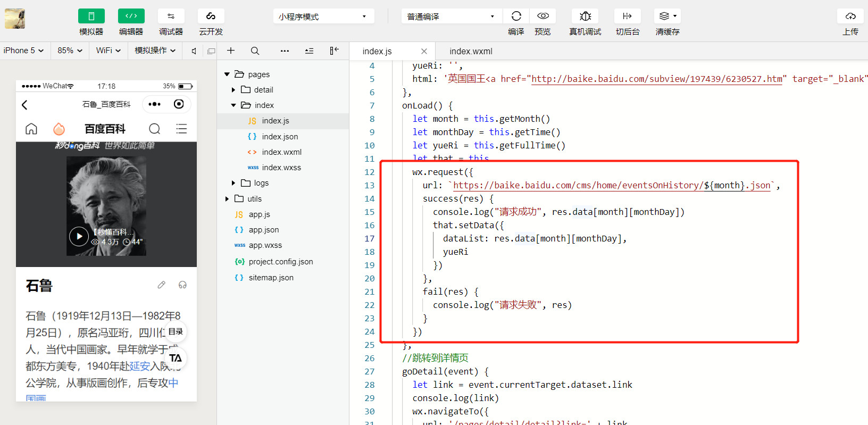Click the capsule close circle button
The width and height of the screenshot is (868, 425).
[x=179, y=104]
